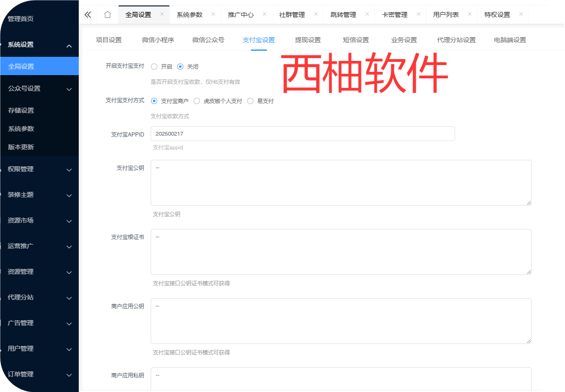Viewport: 565px width, 392px height.
Task: Open 存储设置 in sidebar
Action: [x=21, y=111]
